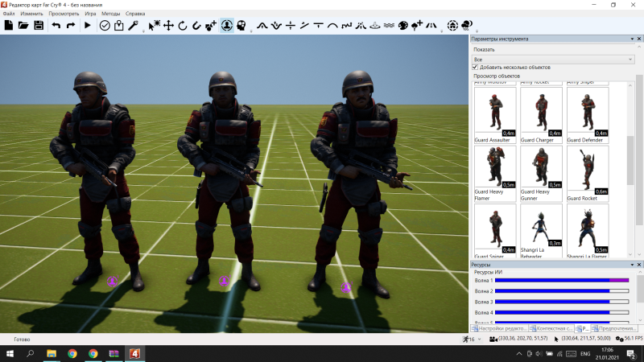The width and height of the screenshot is (644, 362).
Task: Click the Волна 1 resource bar
Action: point(562,280)
